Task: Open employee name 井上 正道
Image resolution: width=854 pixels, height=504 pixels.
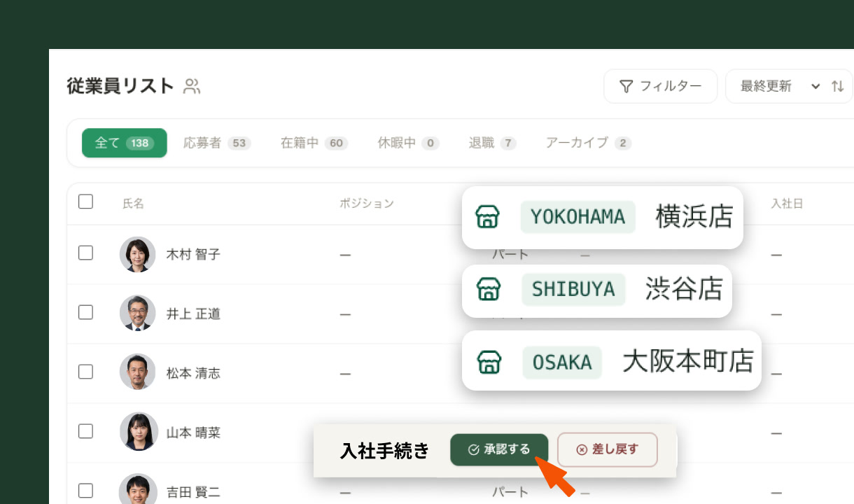Action: coord(193,314)
